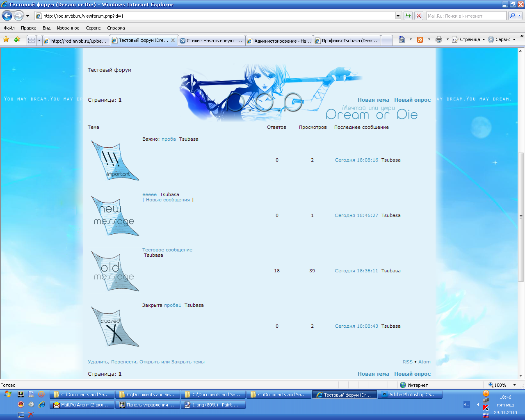Image resolution: width=525 pixels, height=420 pixels.
Task: Open the Файл menu
Action: pos(9,28)
